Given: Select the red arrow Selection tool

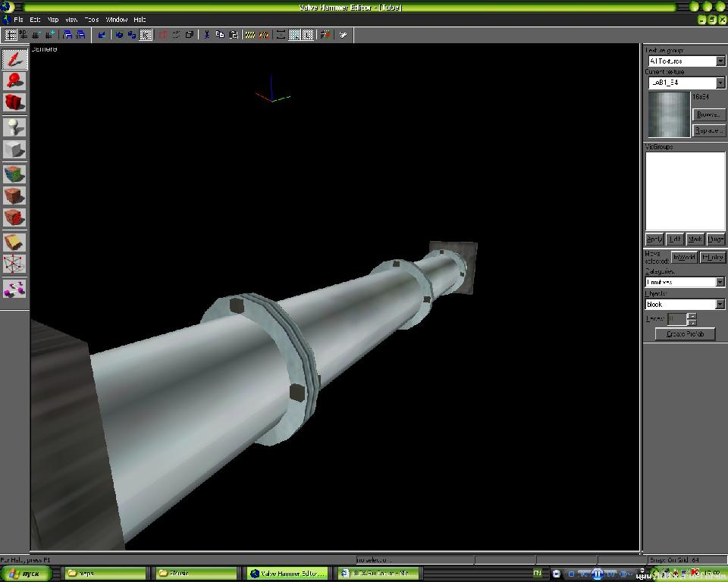Looking at the screenshot, I should tap(14, 59).
